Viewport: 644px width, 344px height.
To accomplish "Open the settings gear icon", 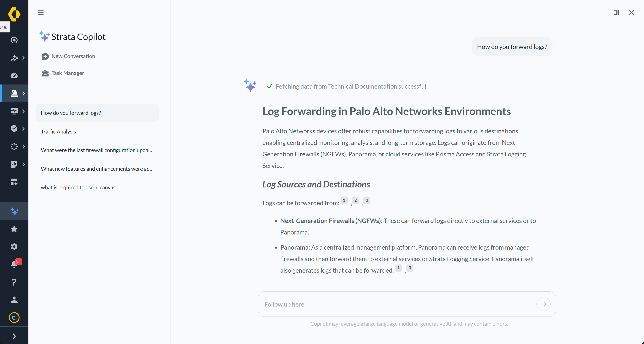I will tap(14, 247).
